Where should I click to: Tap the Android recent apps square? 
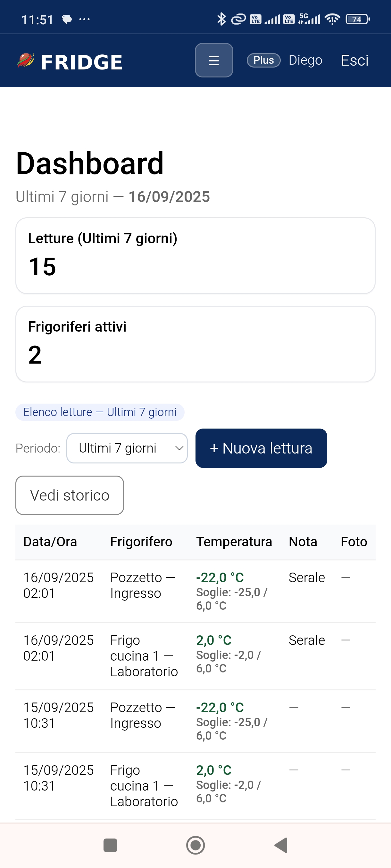[110, 845]
